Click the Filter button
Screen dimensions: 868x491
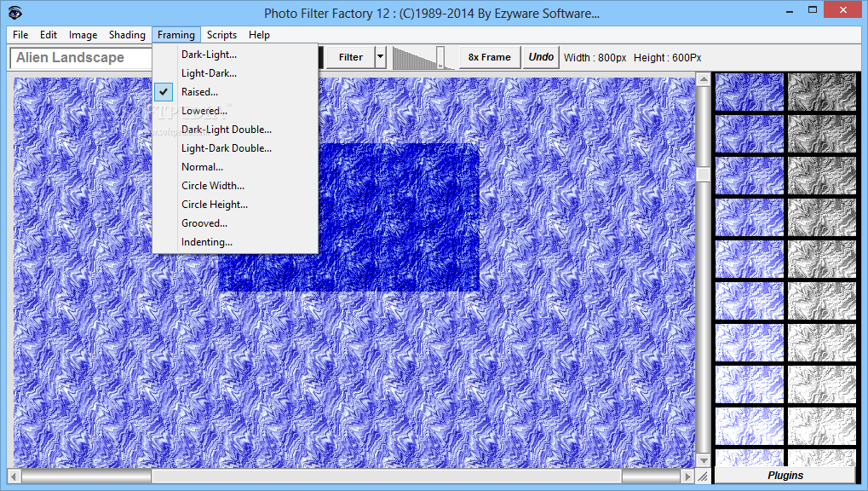pos(350,57)
